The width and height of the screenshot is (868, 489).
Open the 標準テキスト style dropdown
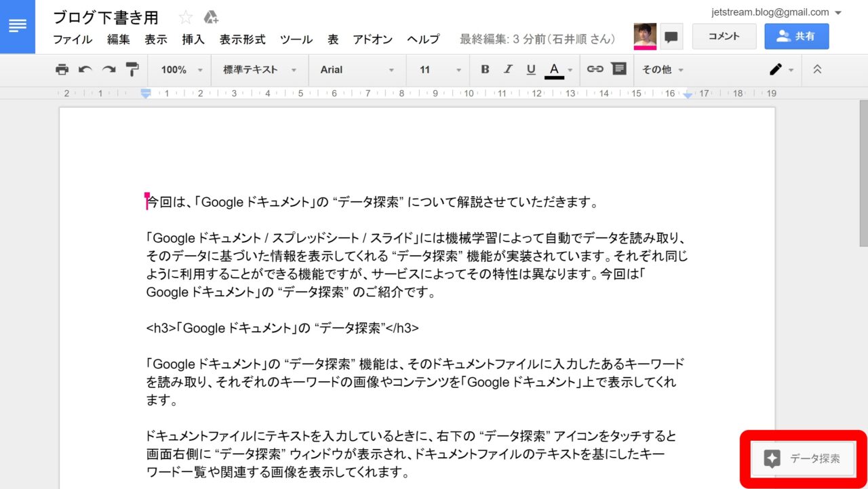[x=260, y=70]
